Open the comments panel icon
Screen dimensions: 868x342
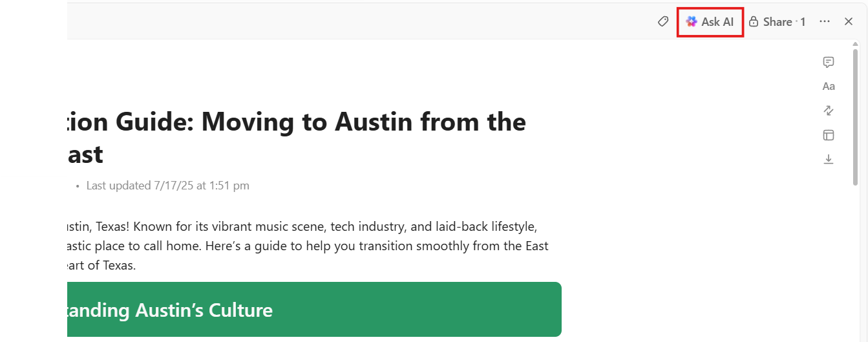coord(829,62)
